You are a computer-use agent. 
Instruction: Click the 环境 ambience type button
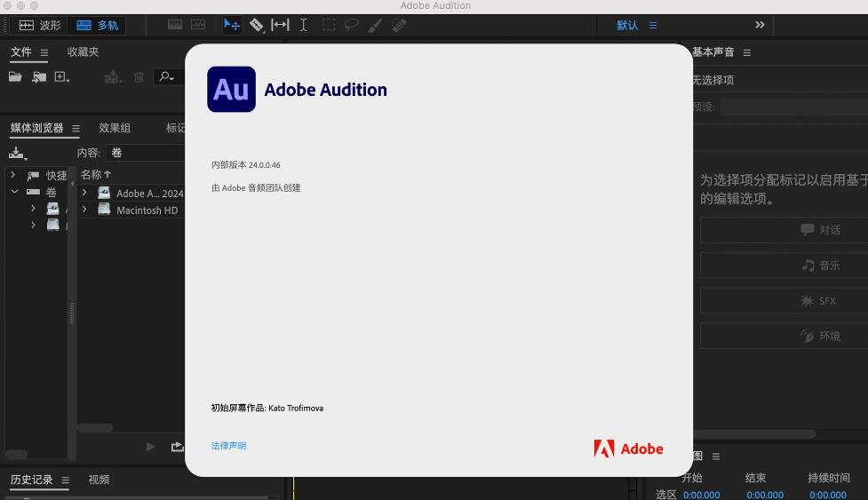point(784,336)
